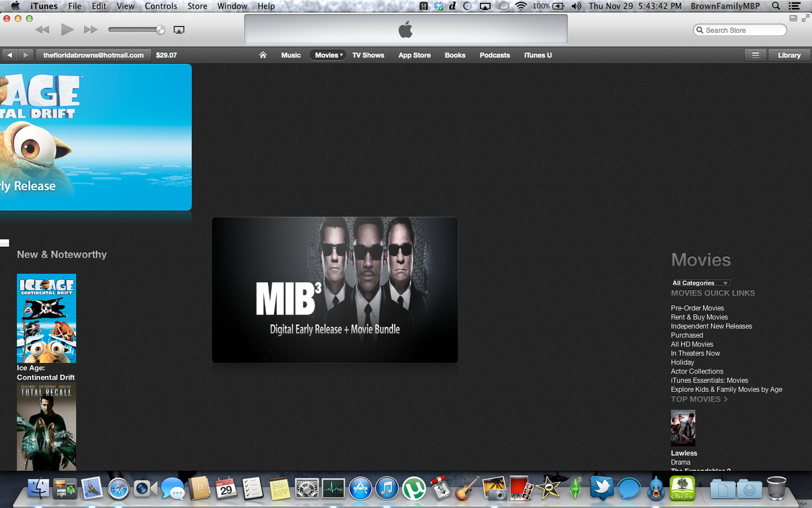
Task: Switch to the App Store tab
Action: point(414,55)
